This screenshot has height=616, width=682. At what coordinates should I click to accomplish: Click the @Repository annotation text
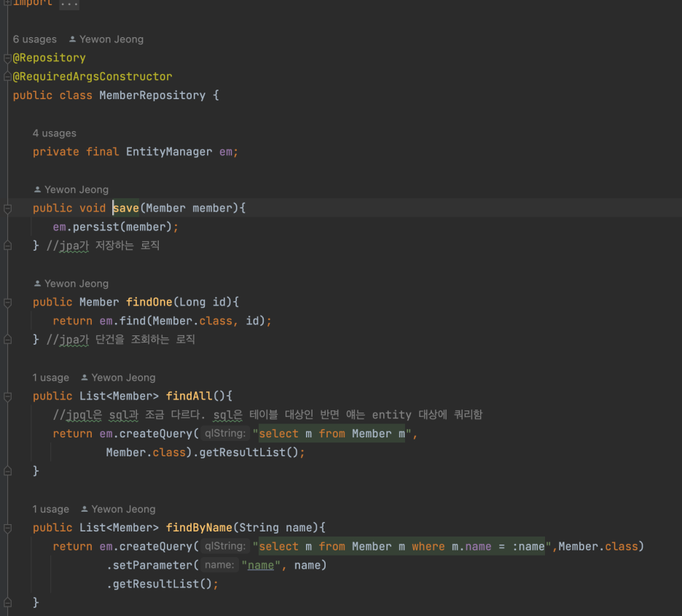click(49, 58)
